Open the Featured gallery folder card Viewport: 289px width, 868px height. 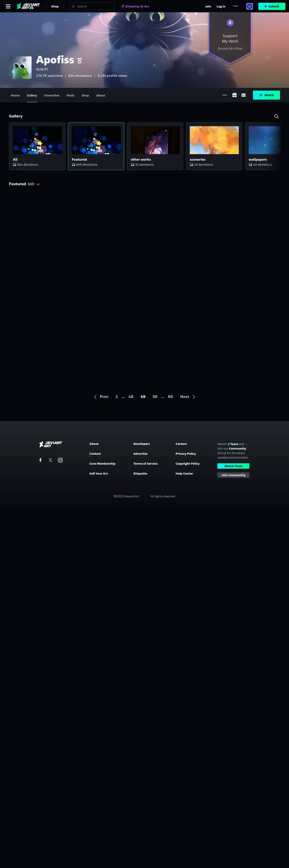[96, 146]
